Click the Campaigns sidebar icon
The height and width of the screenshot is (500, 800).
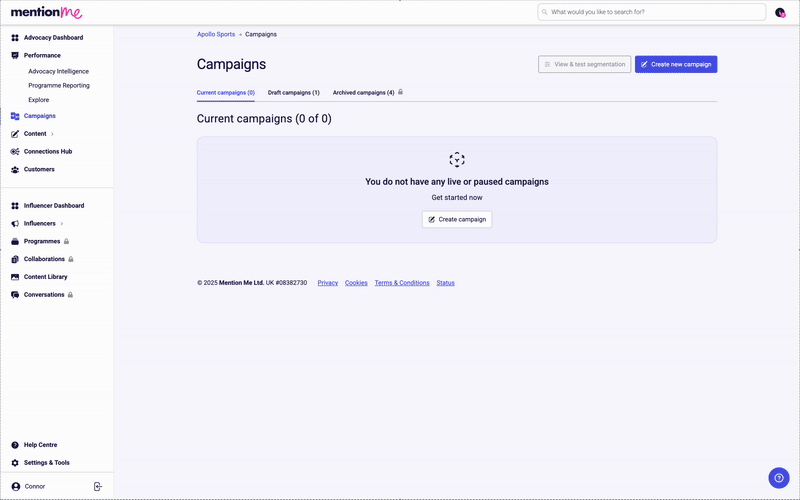tap(15, 116)
